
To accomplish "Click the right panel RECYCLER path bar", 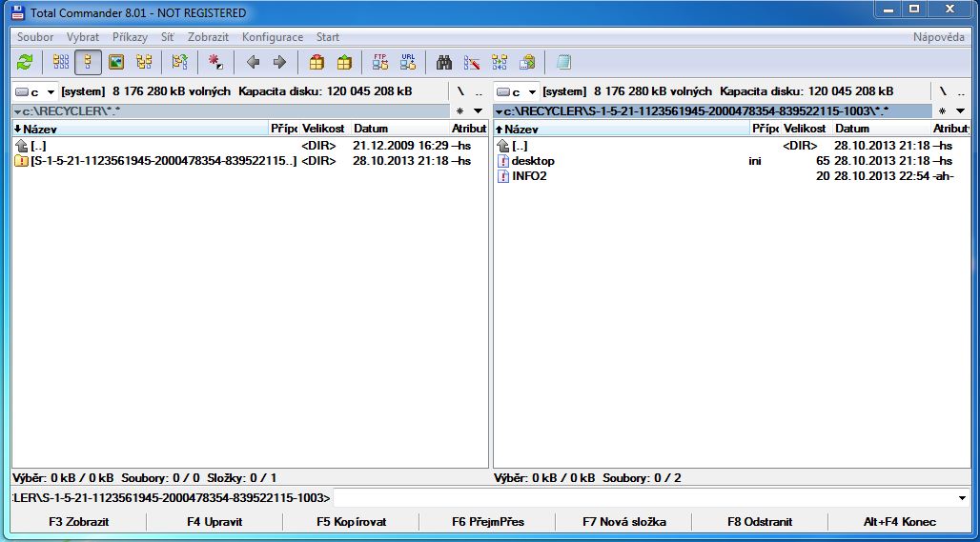I will click(x=712, y=111).
